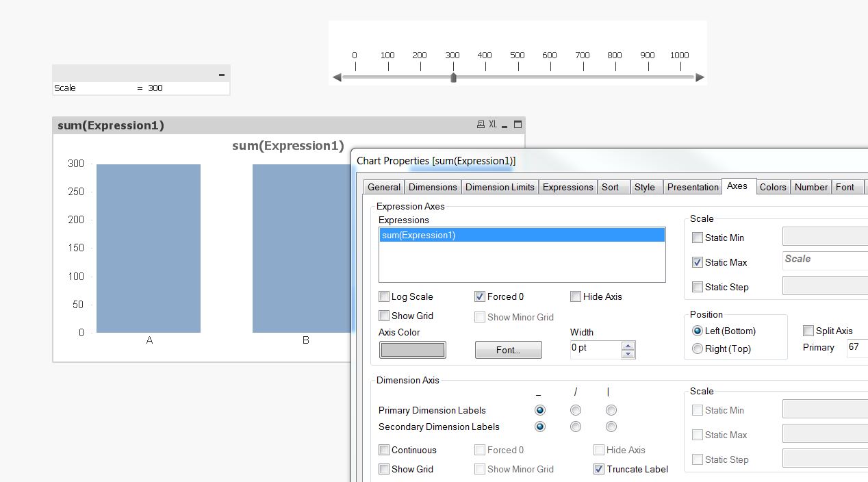Click the bar for A in chart

[149, 249]
